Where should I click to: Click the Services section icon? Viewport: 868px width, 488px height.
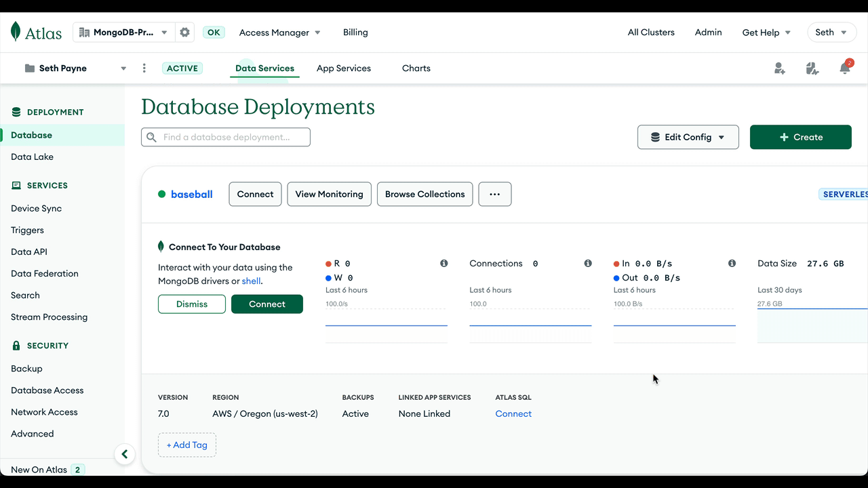point(16,186)
